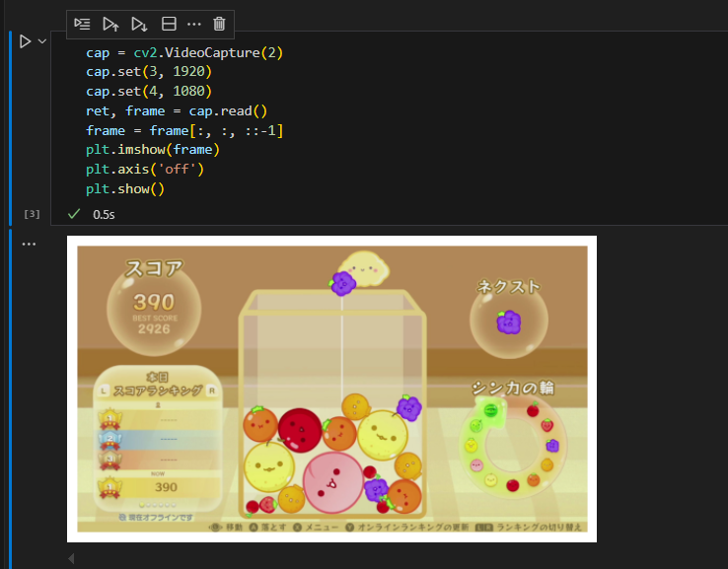
Task: Split the cell using the toolbar icon
Action: (169, 24)
